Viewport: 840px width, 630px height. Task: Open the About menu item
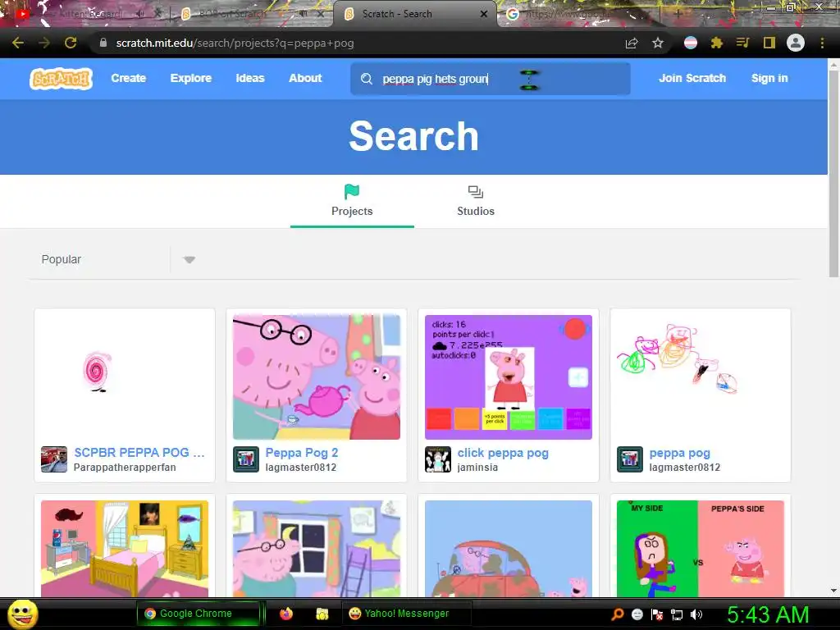pos(305,78)
